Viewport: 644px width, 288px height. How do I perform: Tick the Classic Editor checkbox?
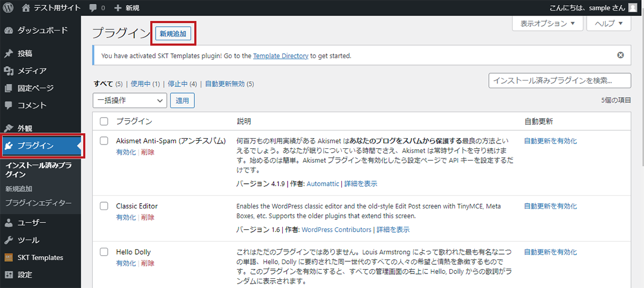tap(104, 206)
